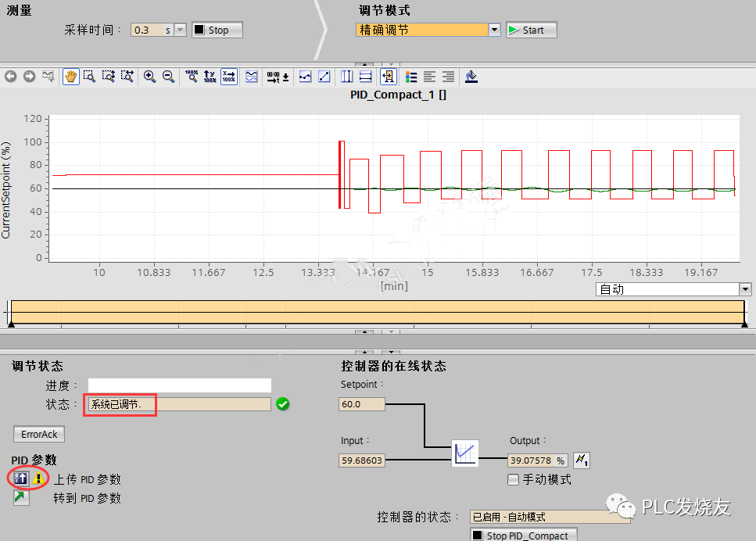Click the up arrow splitter above 调节状态
The width and height of the screenshot is (756, 541).
pos(364,352)
